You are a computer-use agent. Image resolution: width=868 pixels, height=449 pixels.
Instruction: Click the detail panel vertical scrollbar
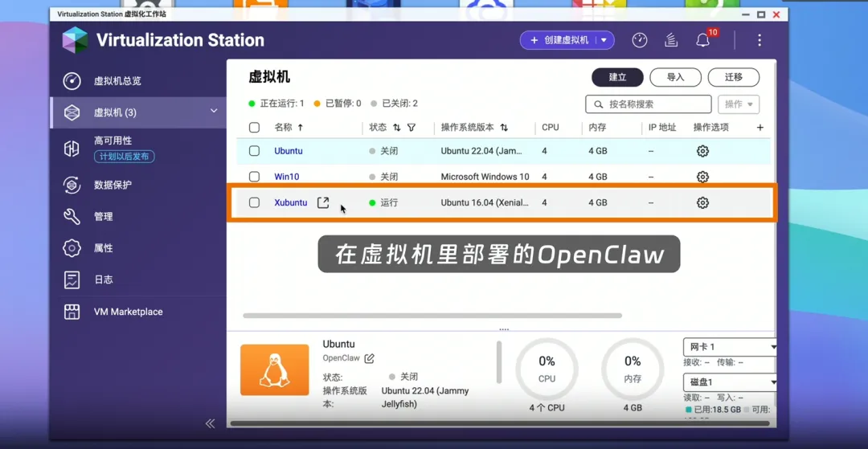499,362
